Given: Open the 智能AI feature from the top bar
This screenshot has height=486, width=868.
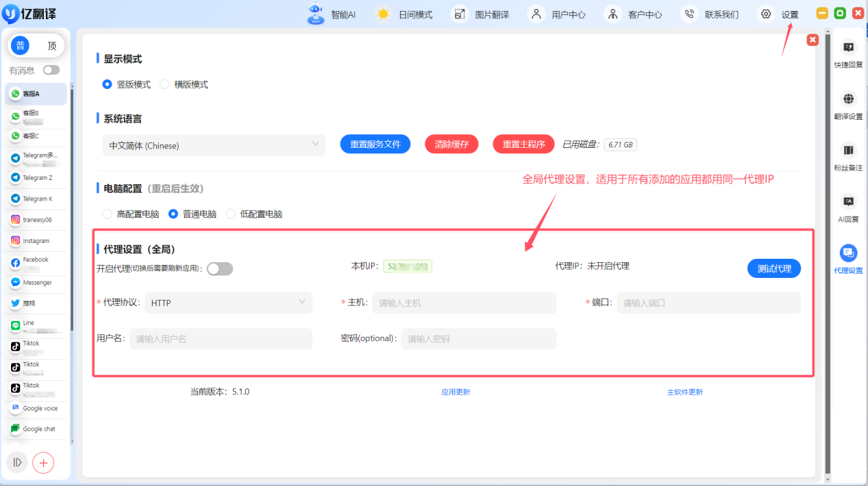Looking at the screenshot, I should pyautogui.click(x=345, y=14).
